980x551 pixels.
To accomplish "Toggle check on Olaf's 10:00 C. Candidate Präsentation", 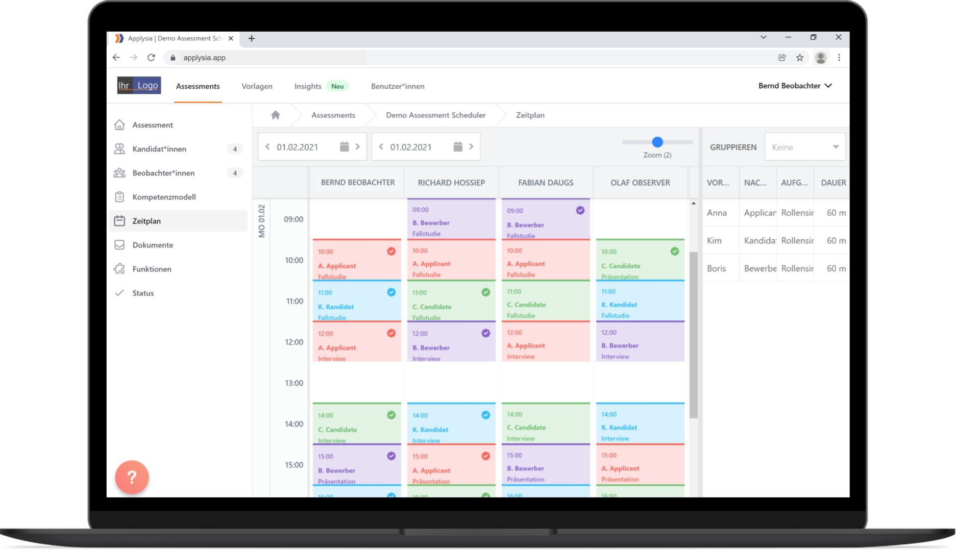I will [x=675, y=251].
